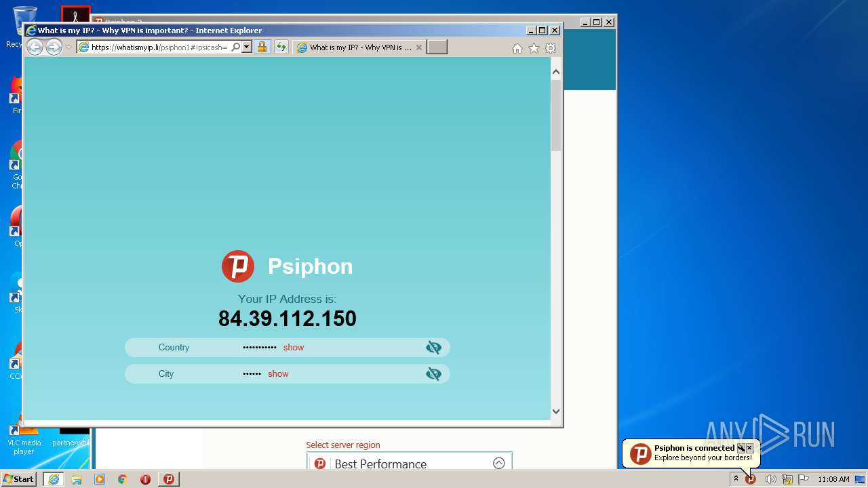Open Google Chrome taskbar icon

tap(123, 479)
